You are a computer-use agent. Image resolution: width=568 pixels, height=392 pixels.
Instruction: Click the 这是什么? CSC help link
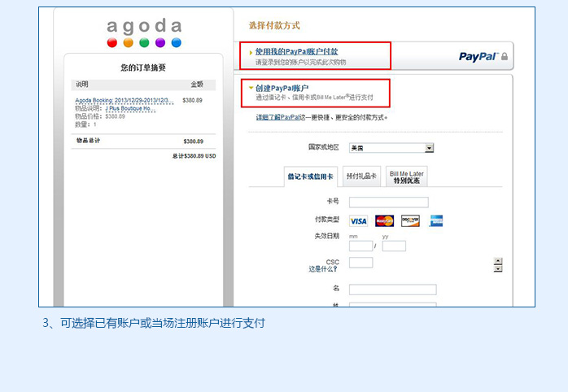(323, 269)
